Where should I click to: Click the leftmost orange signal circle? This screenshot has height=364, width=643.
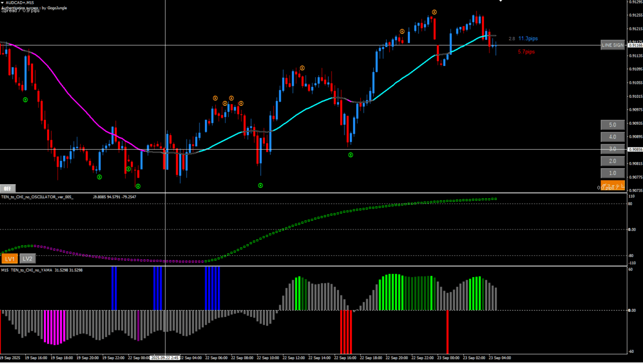point(215,98)
